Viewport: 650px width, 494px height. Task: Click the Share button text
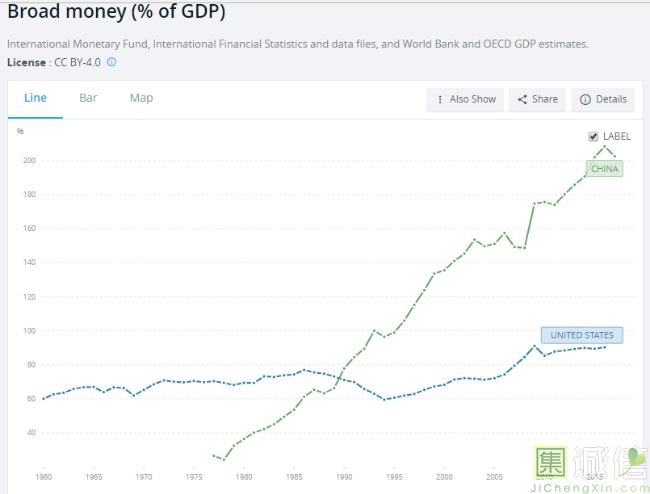[x=545, y=99]
